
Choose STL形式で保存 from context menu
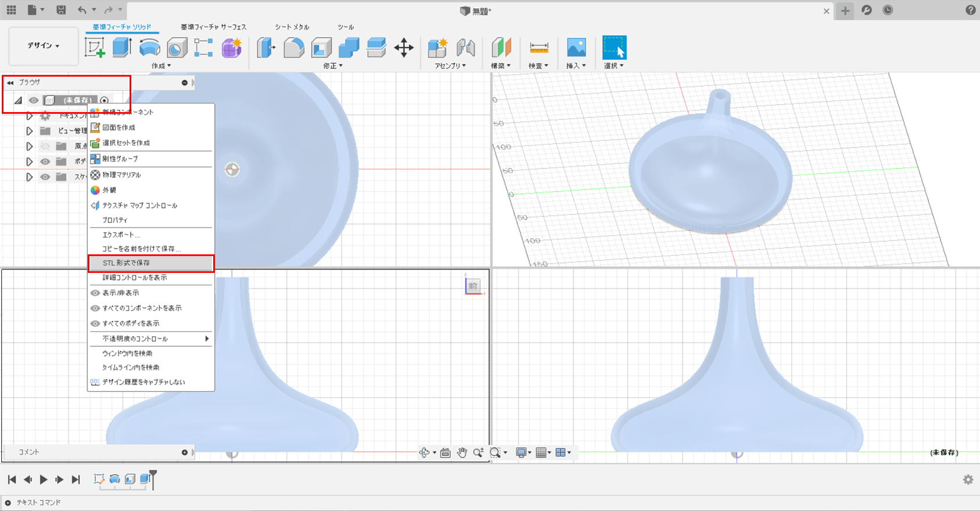pos(126,263)
